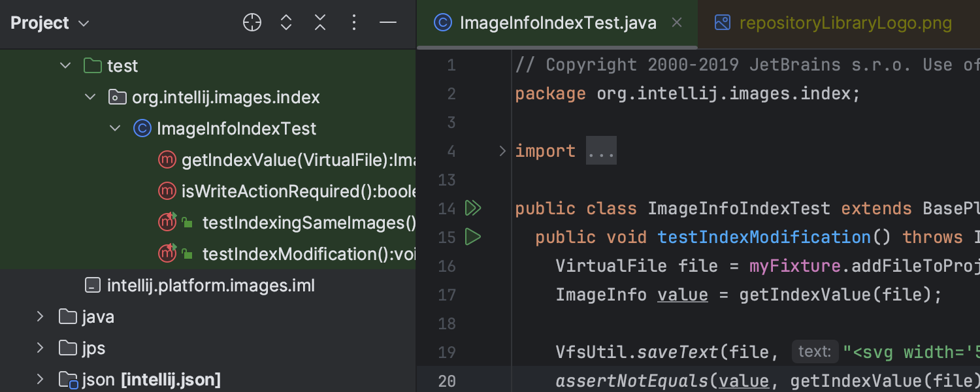
Task: Click the lock icon beside testIndexingSameImages()
Action: [x=188, y=222]
